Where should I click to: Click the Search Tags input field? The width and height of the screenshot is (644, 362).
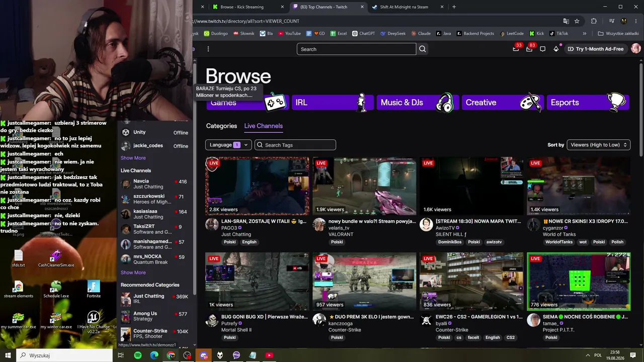(295, 145)
